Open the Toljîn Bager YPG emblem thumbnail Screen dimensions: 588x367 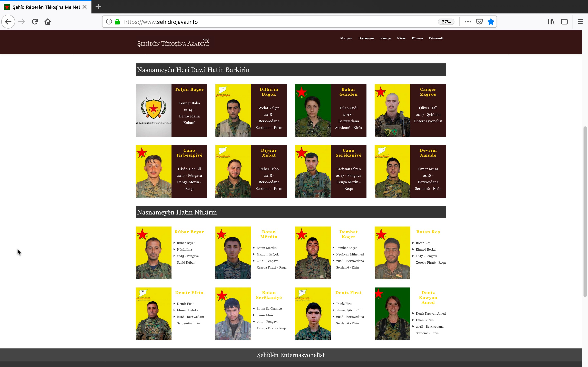point(153,111)
